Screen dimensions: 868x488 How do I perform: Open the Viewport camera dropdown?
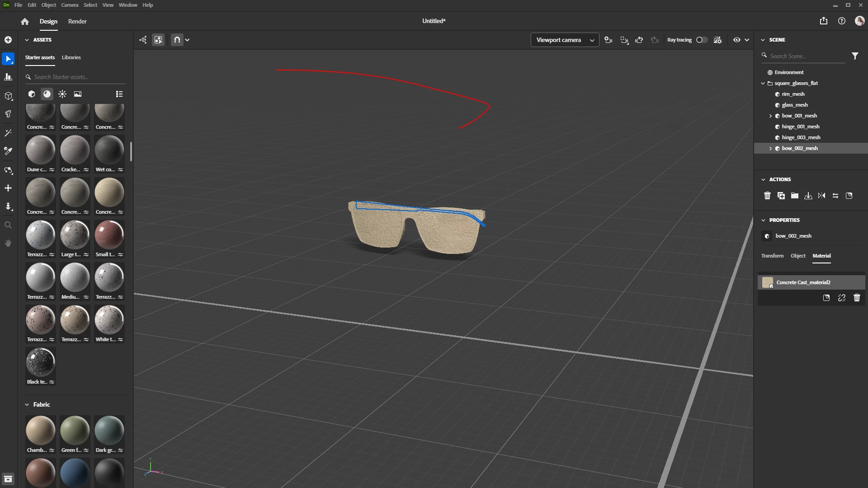coord(565,40)
